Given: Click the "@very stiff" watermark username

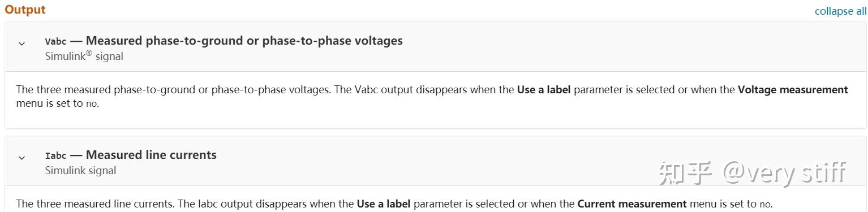Looking at the screenshot, I should coord(784,173).
